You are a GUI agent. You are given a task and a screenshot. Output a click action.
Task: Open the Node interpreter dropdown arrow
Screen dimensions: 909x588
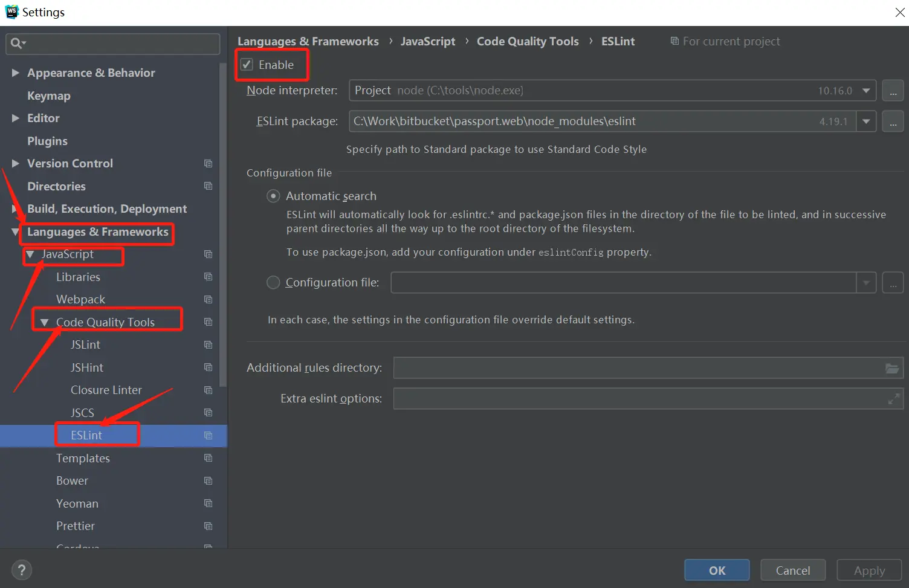[x=866, y=91]
